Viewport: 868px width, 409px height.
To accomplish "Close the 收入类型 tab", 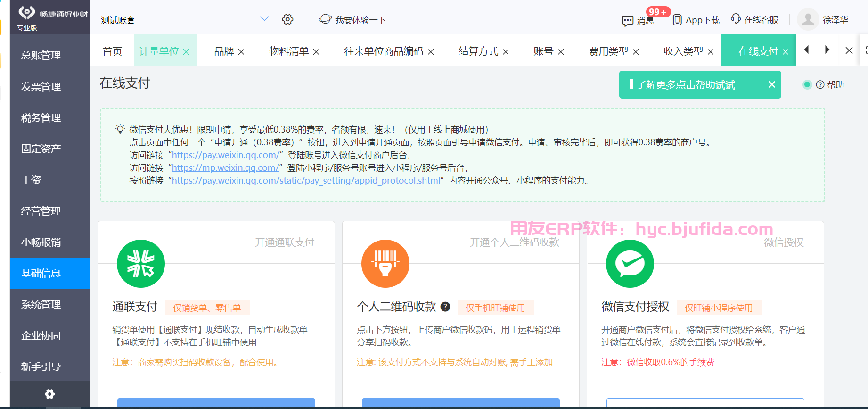I will click(x=711, y=52).
